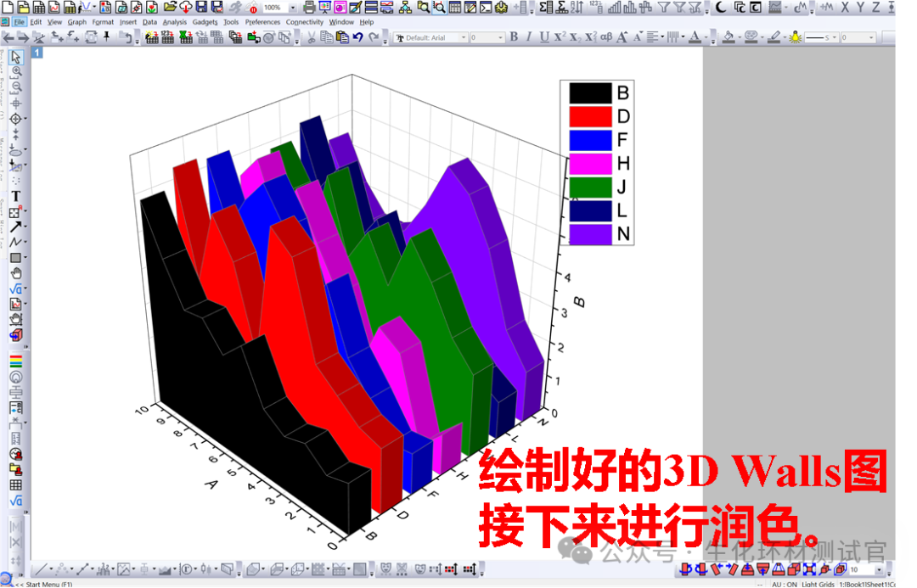This screenshot has height=588, width=917.
Task: Click the Line plot icon in bottom toolbar
Action: tap(40, 568)
